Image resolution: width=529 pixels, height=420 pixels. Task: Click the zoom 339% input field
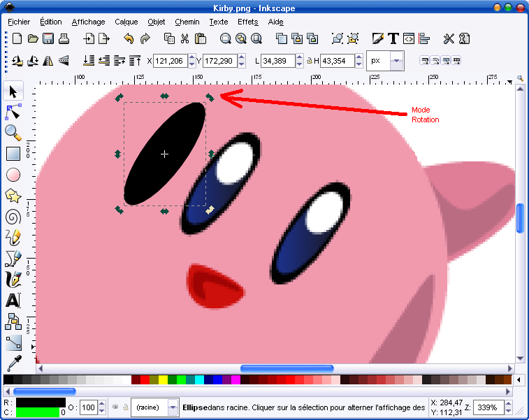[488, 407]
